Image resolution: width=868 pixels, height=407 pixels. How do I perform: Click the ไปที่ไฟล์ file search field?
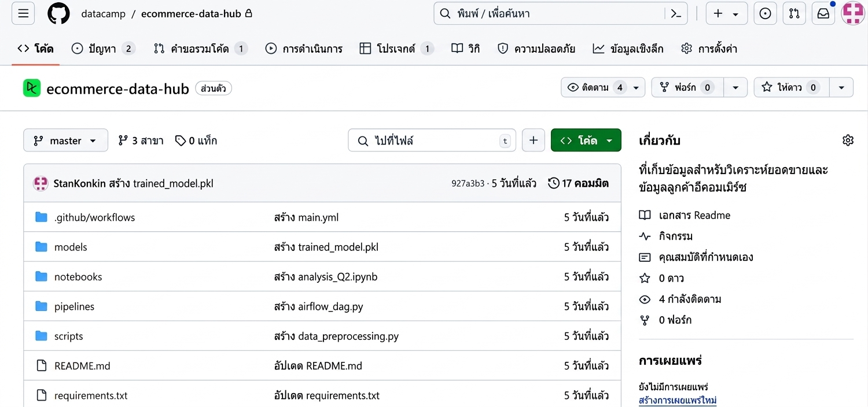[x=432, y=140]
